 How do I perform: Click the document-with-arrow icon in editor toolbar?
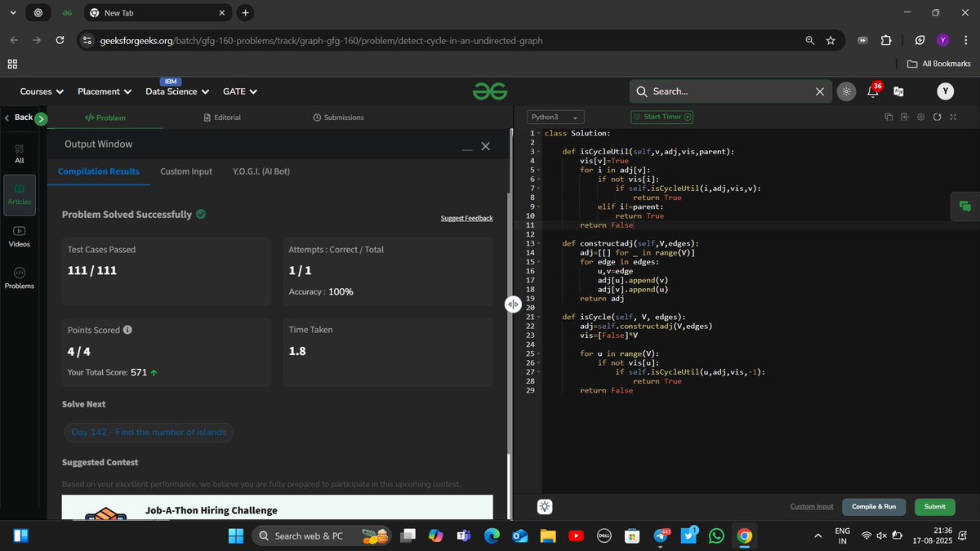click(x=905, y=118)
